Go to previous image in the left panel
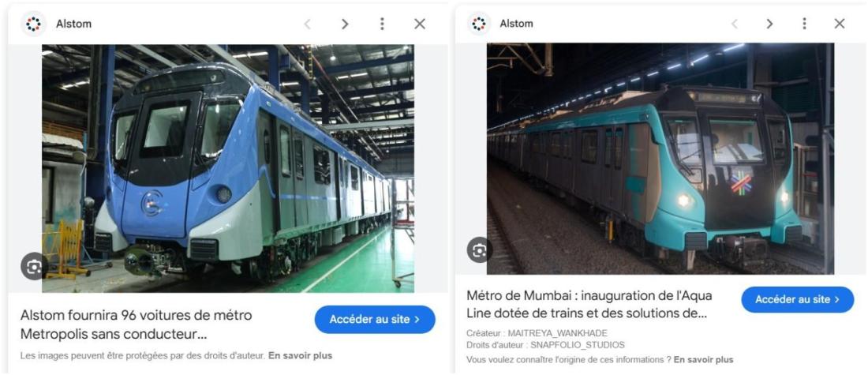Screen dimensions: 868x375 tap(307, 24)
